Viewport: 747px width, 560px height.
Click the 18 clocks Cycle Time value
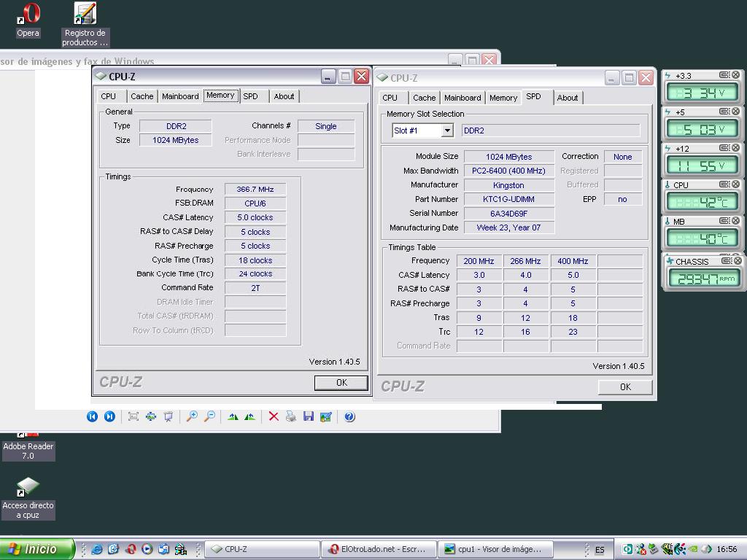point(255,260)
